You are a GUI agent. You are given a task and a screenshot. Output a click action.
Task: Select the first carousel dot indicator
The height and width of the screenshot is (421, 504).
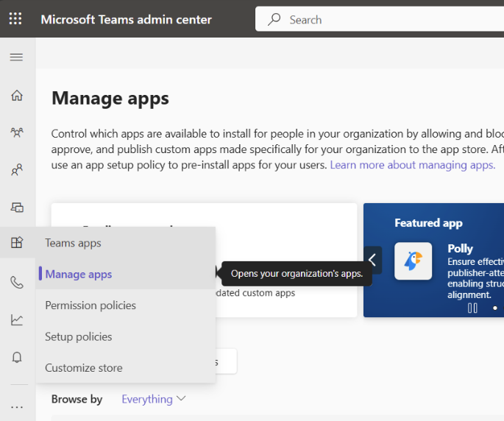coord(495,308)
